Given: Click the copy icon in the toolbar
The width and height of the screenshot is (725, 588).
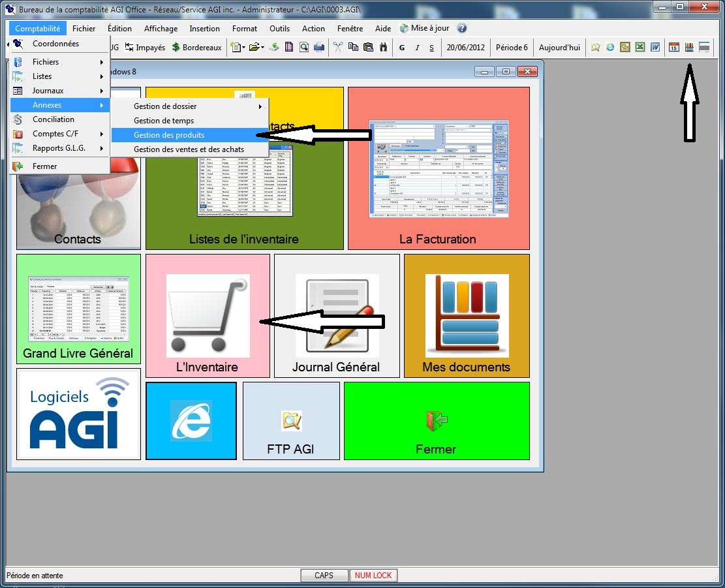Looking at the screenshot, I should [353, 47].
